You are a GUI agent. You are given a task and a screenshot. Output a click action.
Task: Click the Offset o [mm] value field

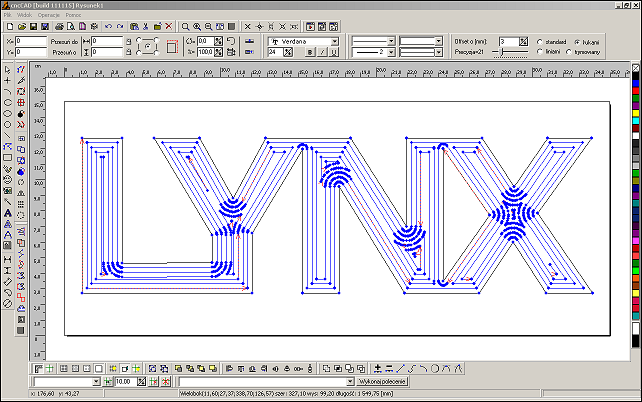(509, 42)
